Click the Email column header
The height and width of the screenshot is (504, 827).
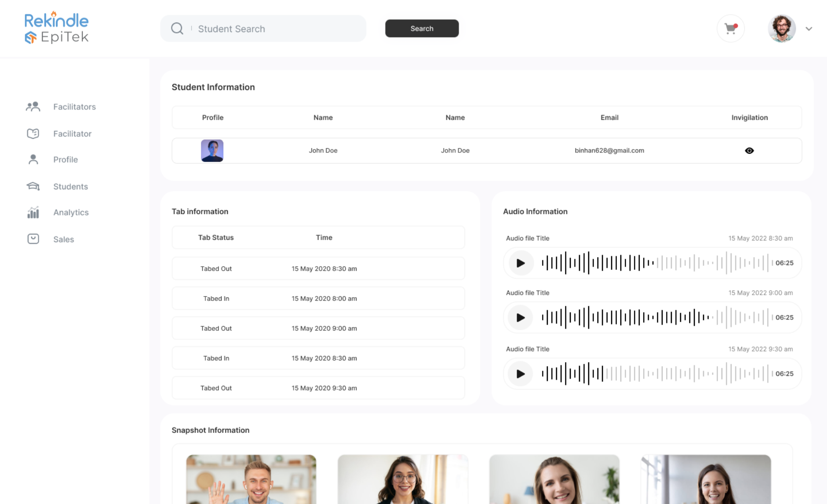tap(609, 117)
